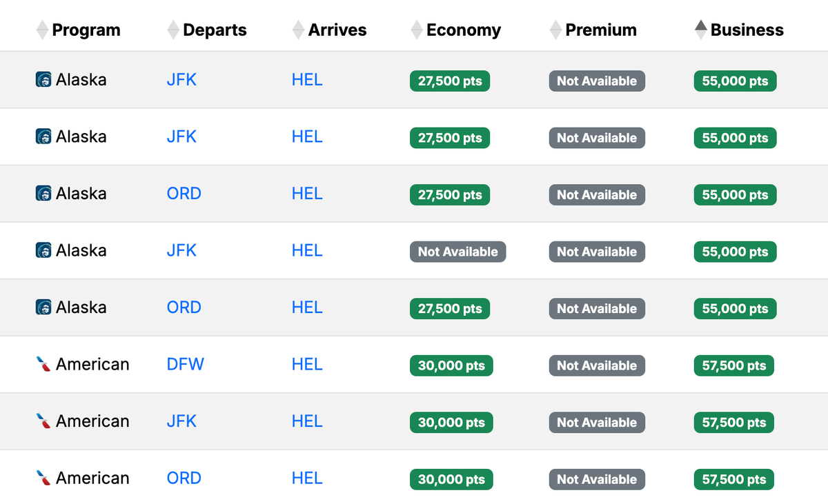The image size is (828, 504).
Task: Click the Premium 'Not Available' badge in the first row
Action: click(x=596, y=81)
